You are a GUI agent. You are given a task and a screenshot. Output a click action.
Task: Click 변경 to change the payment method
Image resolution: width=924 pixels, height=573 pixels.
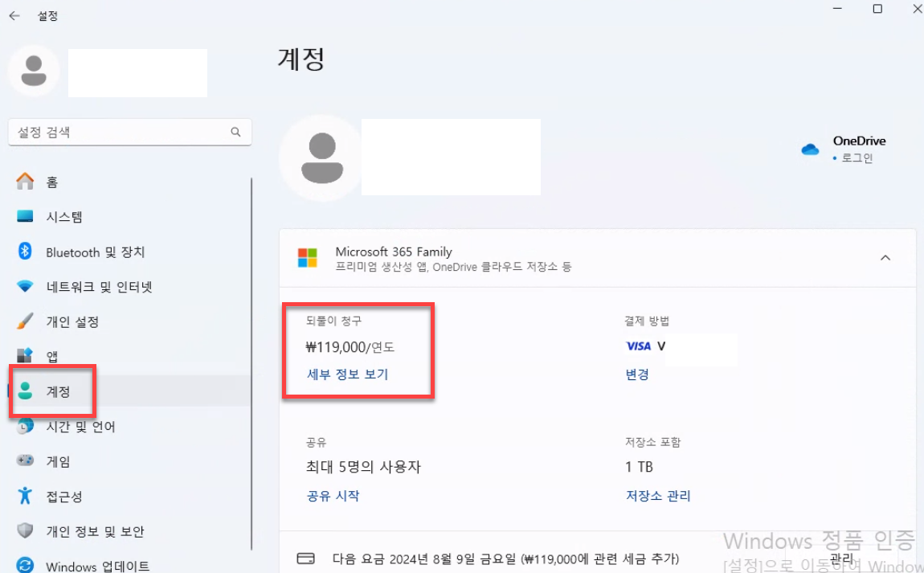coord(637,374)
